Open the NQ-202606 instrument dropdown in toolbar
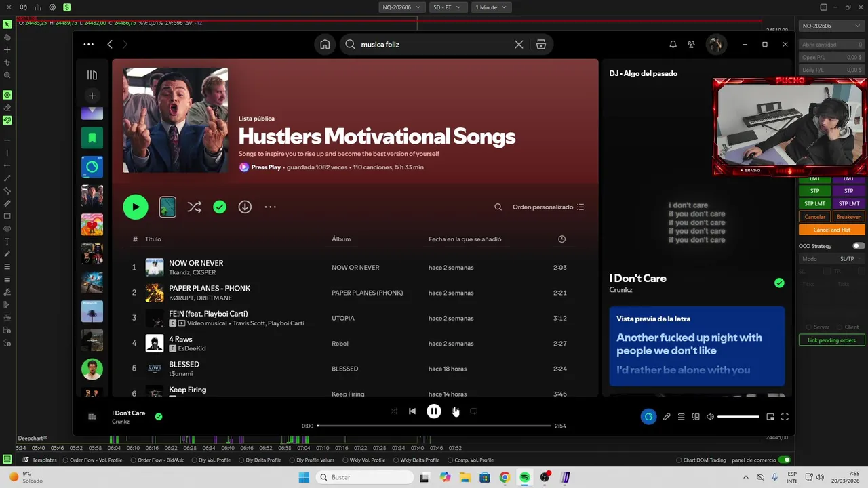 (401, 7)
